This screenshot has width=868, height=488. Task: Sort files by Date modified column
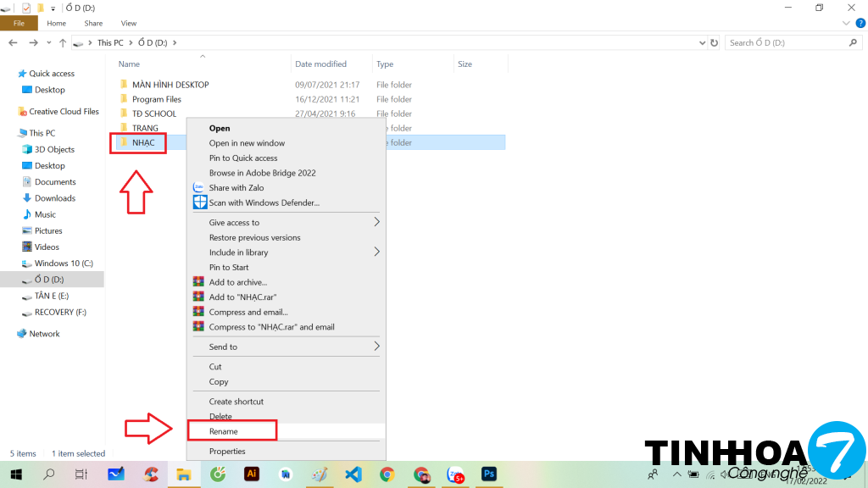(x=320, y=64)
